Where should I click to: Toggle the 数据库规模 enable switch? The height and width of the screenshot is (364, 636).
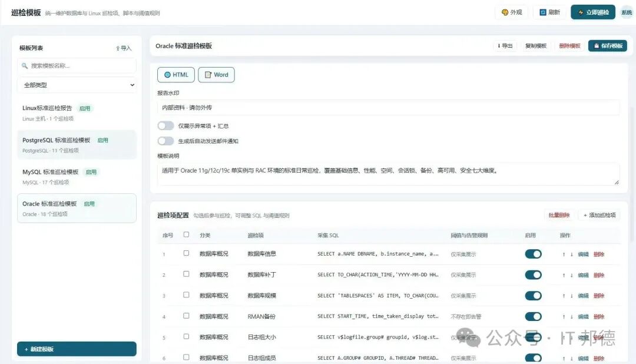pos(533,296)
